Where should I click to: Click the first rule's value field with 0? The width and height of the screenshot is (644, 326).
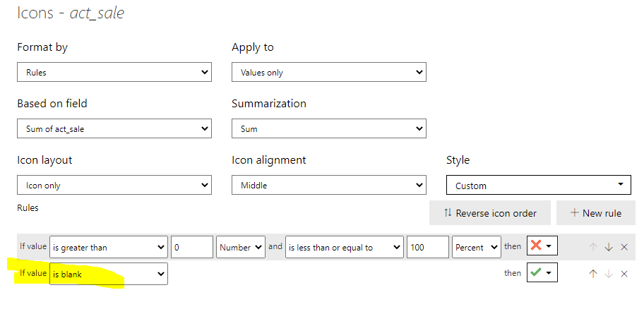coord(192,247)
